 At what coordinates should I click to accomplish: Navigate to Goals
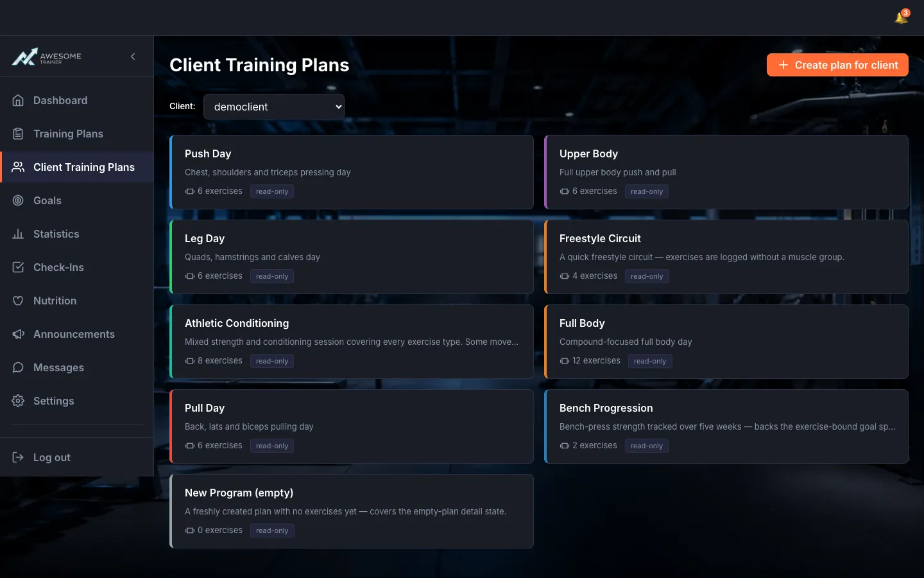coord(77,200)
